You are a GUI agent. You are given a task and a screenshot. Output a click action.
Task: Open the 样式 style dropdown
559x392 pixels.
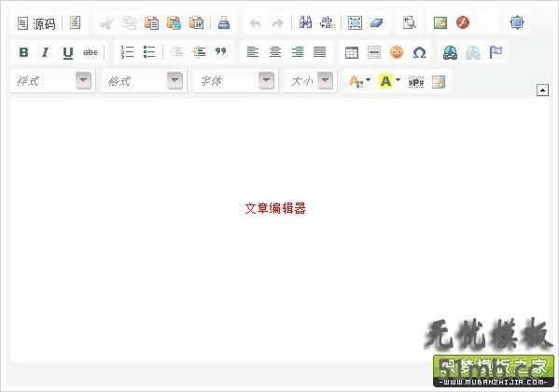pos(52,81)
